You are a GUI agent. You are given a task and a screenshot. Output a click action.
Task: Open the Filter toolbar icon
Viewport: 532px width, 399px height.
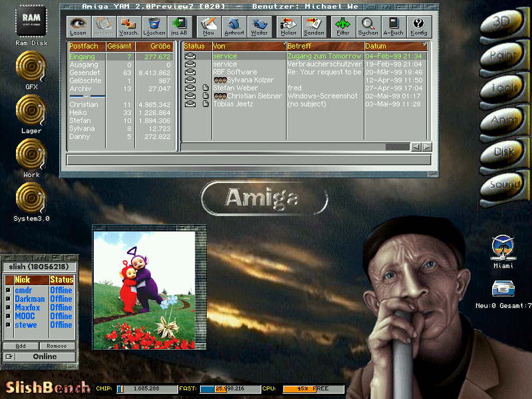(x=342, y=26)
